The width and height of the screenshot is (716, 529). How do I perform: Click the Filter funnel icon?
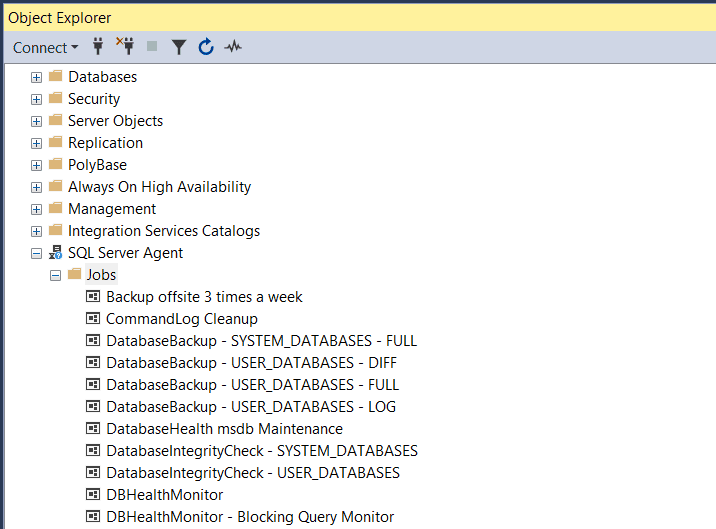pyautogui.click(x=179, y=47)
